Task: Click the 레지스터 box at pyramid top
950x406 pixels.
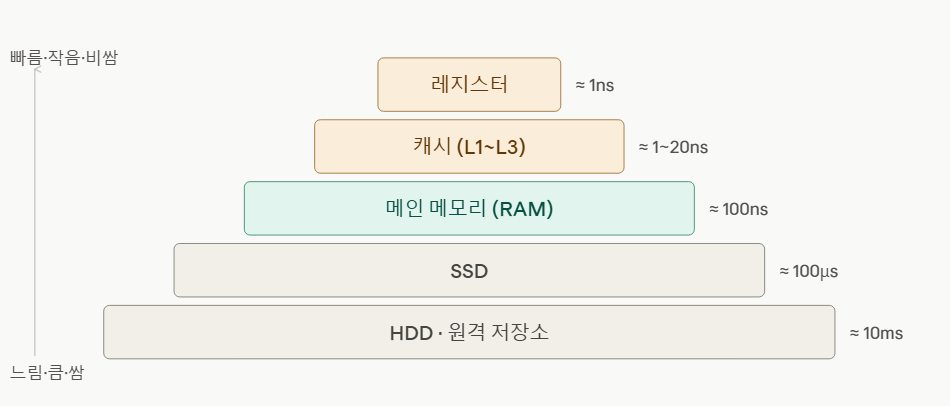Action: [470, 85]
